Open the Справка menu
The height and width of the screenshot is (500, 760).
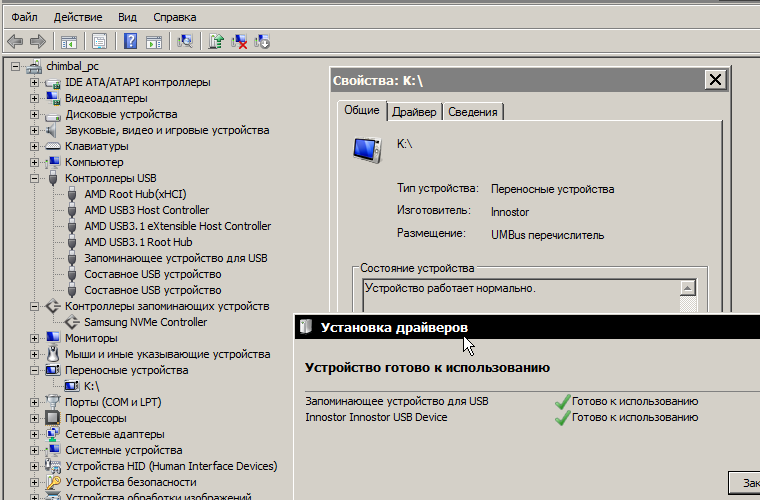[175, 17]
